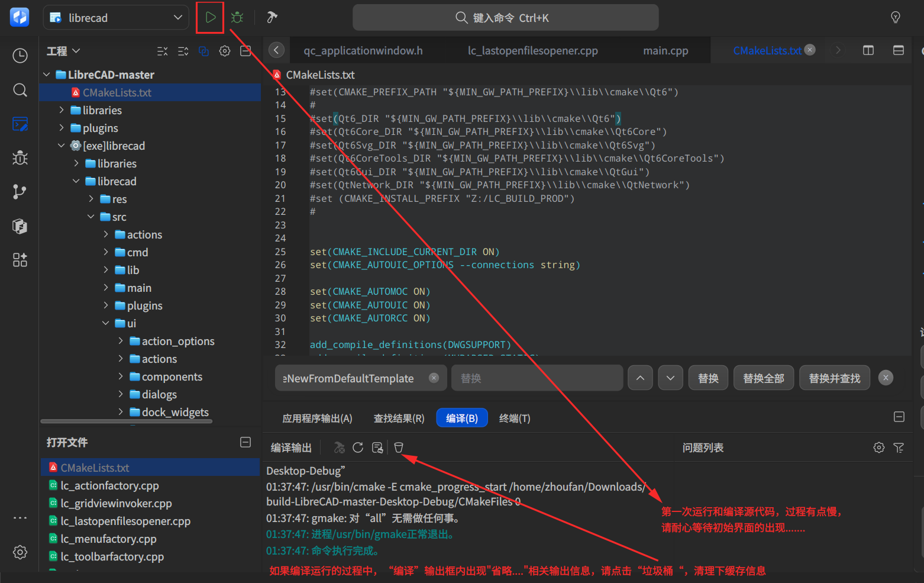Open the 应用程序输出(A) output tab
The width and height of the screenshot is (924, 583).
click(x=317, y=418)
